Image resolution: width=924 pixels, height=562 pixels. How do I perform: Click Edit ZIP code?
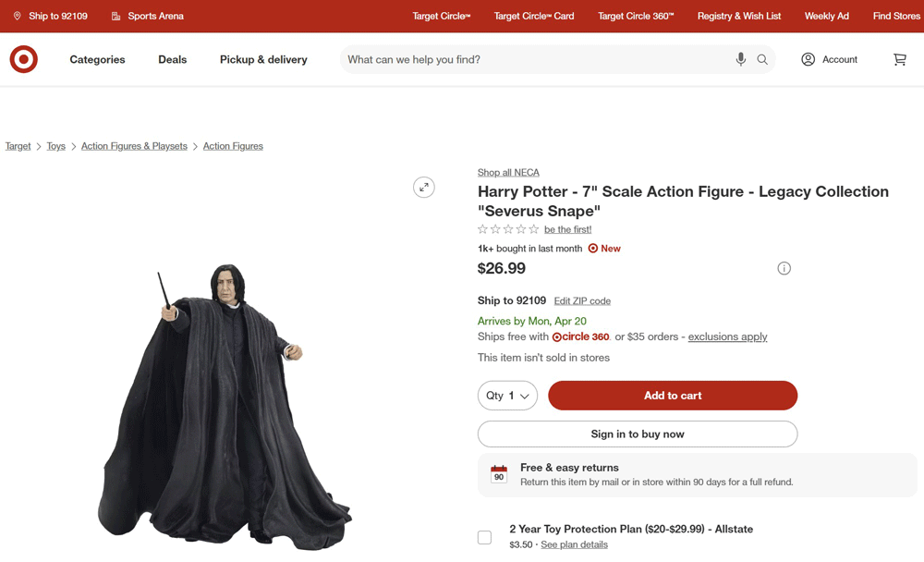[x=581, y=300]
